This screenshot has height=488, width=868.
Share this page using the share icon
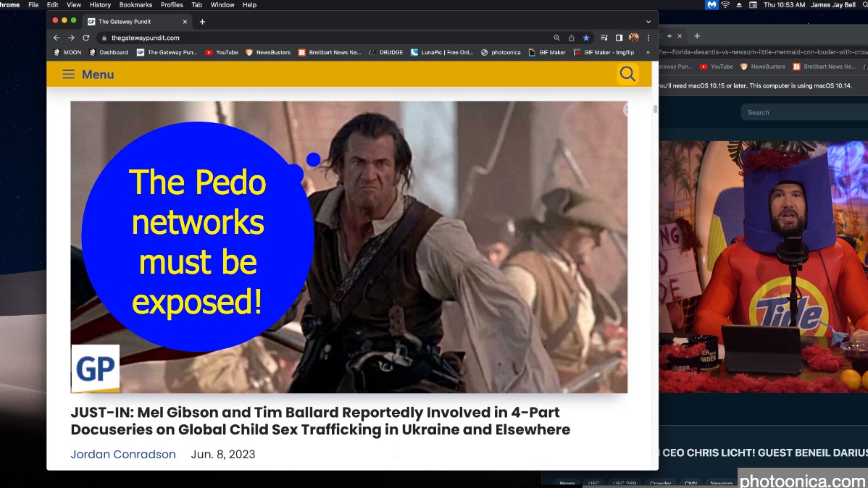[571, 38]
